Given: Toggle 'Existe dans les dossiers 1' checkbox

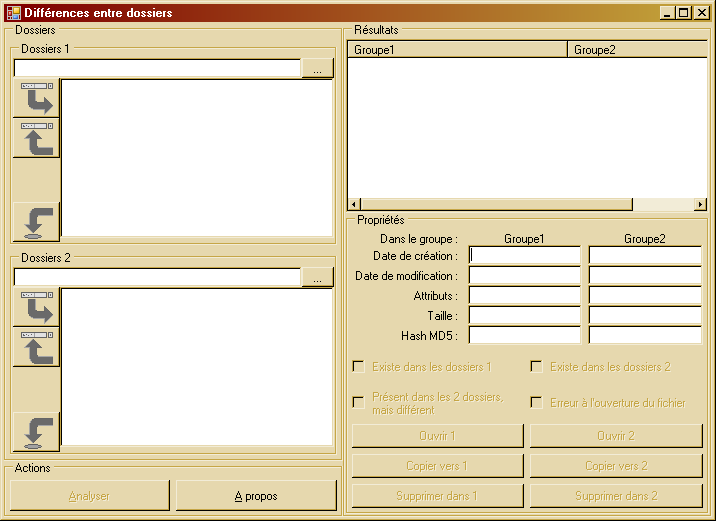Looking at the screenshot, I should (x=359, y=367).
